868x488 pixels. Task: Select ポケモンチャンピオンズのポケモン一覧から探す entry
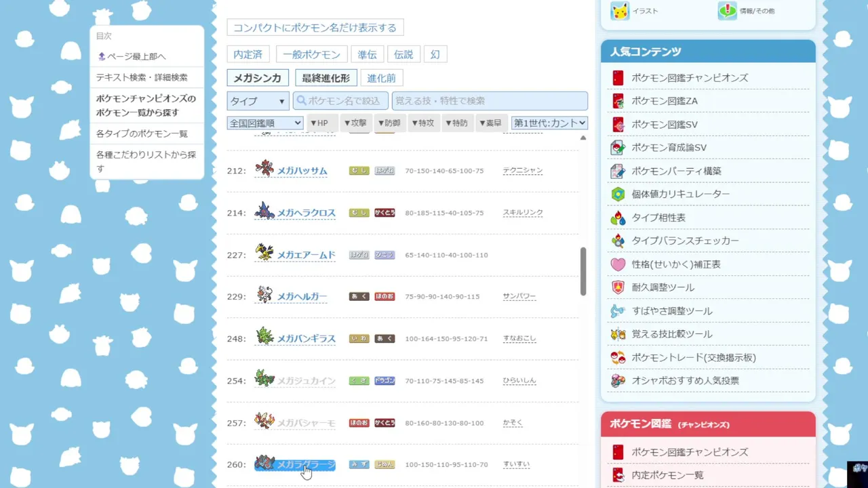(x=146, y=105)
